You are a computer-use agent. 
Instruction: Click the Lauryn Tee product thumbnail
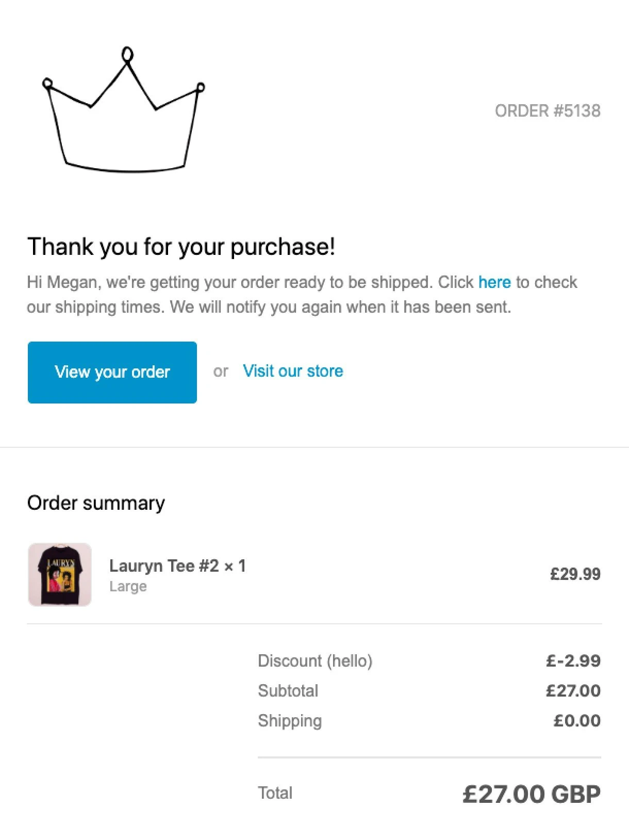[x=60, y=574]
